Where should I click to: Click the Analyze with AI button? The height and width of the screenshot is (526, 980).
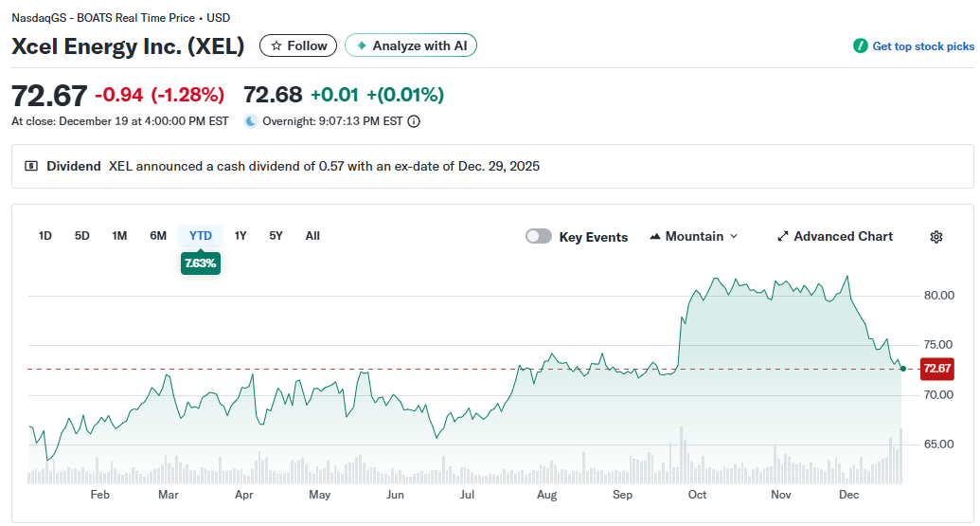411,45
